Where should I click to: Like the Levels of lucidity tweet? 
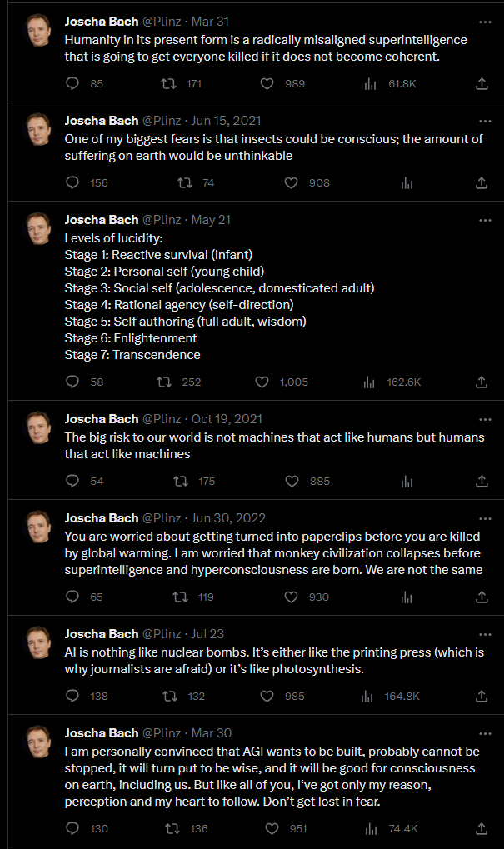pos(262,382)
